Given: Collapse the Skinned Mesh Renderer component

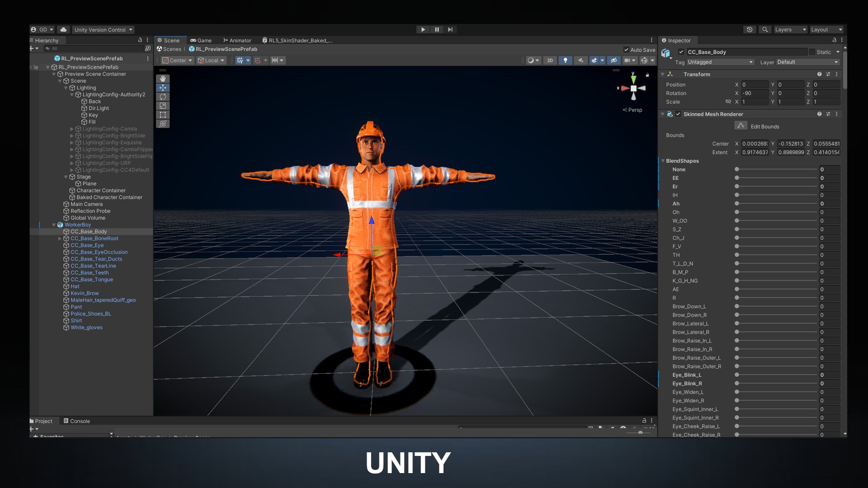Looking at the screenshot, I should click(662, 114).
